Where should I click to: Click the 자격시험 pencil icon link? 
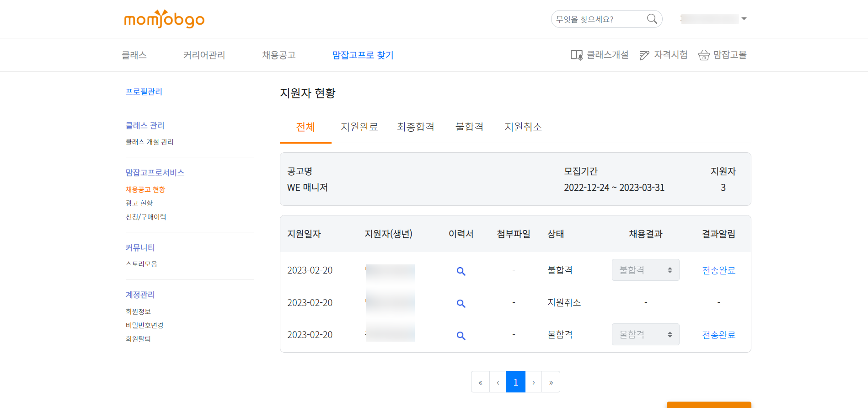point(663,55)
